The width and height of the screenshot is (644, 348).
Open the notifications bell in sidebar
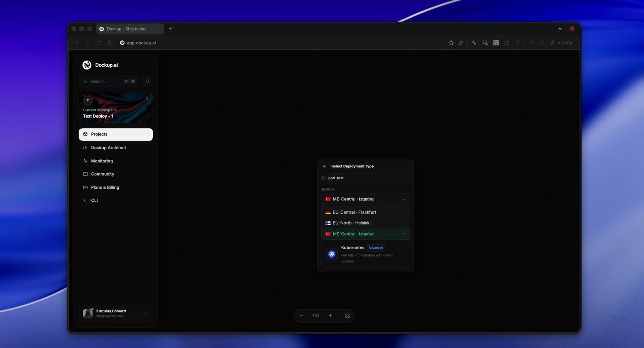tap(147, 81)
